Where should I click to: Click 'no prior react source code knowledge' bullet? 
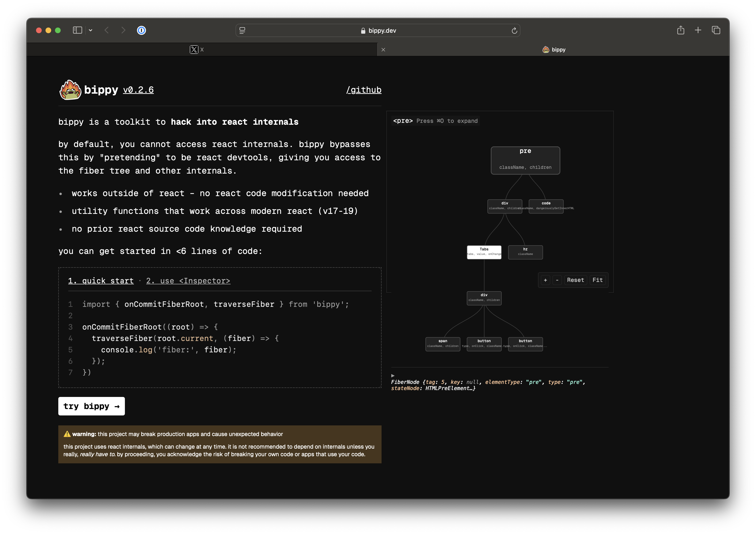click(187, 229)
